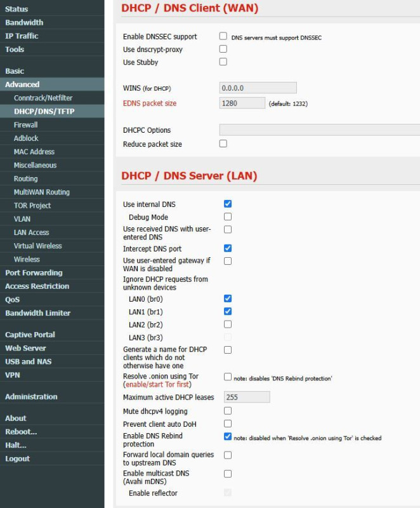Enable Mute dhcpv4 logging
Viewport: 420px width, 508px height.
(228, 411)
